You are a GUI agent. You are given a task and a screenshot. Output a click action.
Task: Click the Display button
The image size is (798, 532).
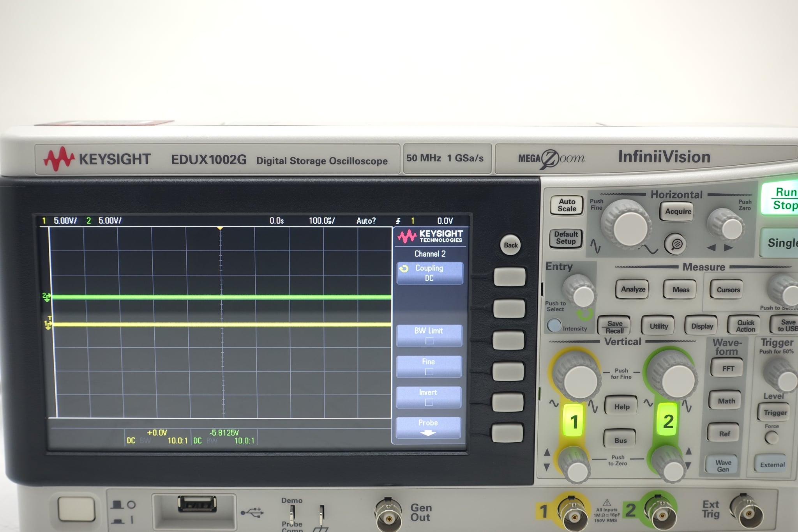pos(702,326)
